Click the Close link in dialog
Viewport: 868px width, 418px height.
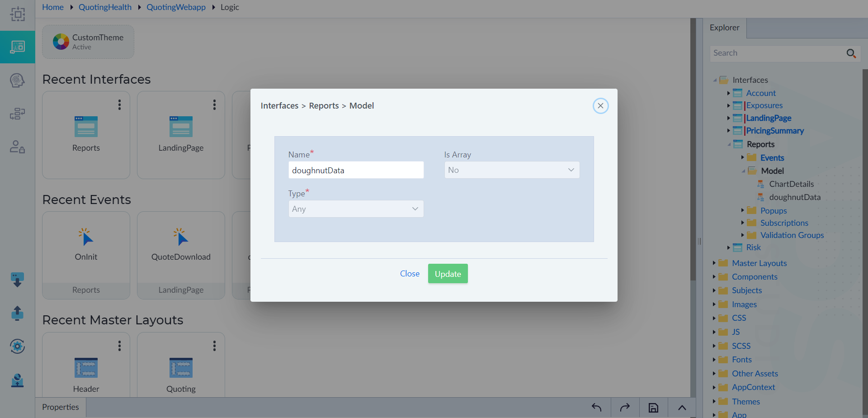410,274
